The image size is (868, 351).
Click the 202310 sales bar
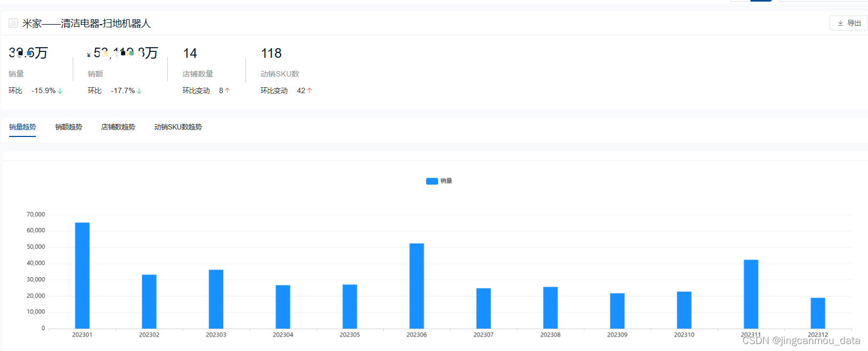(684, 310)
